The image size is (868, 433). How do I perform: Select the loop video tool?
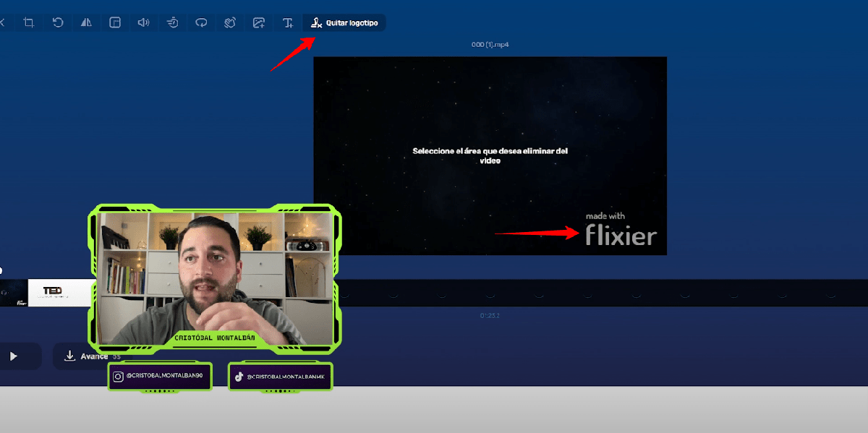coord(201,23)
